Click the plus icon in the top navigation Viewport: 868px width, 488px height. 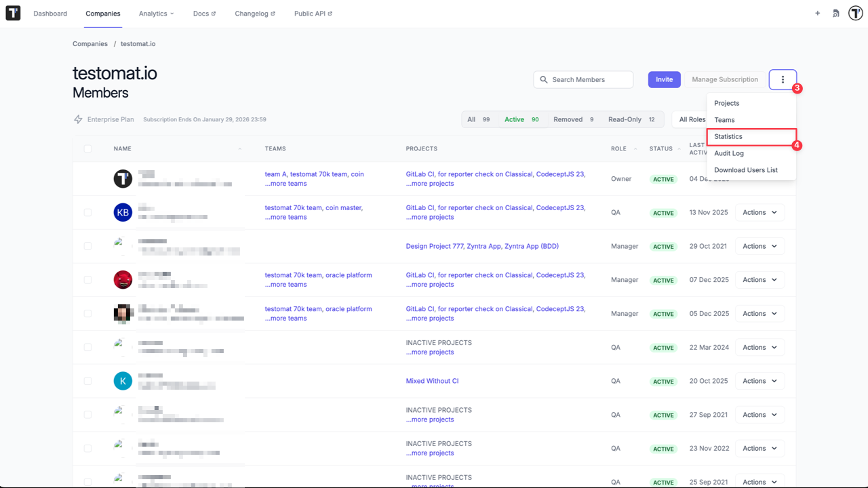pos(817,13)
